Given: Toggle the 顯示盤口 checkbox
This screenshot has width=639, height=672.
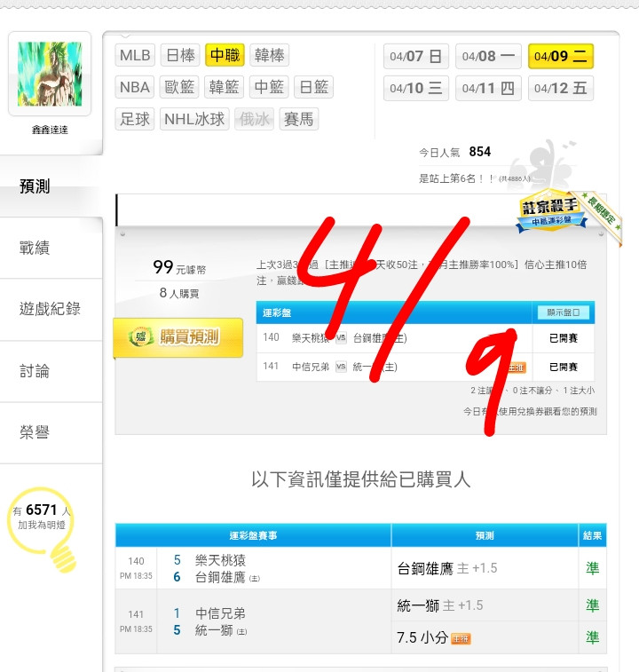Looking at the screenshot, I should pos(576,312).
